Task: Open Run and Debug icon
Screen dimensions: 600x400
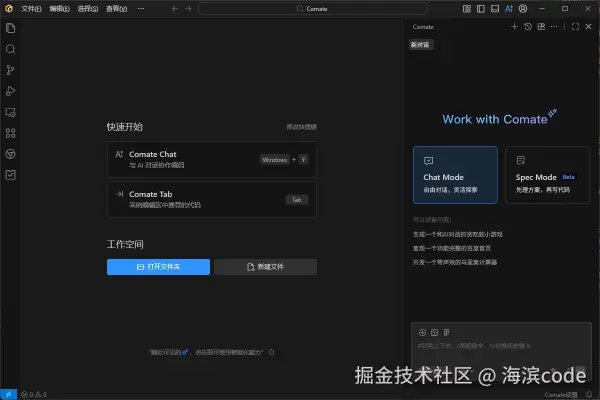Action: [10, 91]
